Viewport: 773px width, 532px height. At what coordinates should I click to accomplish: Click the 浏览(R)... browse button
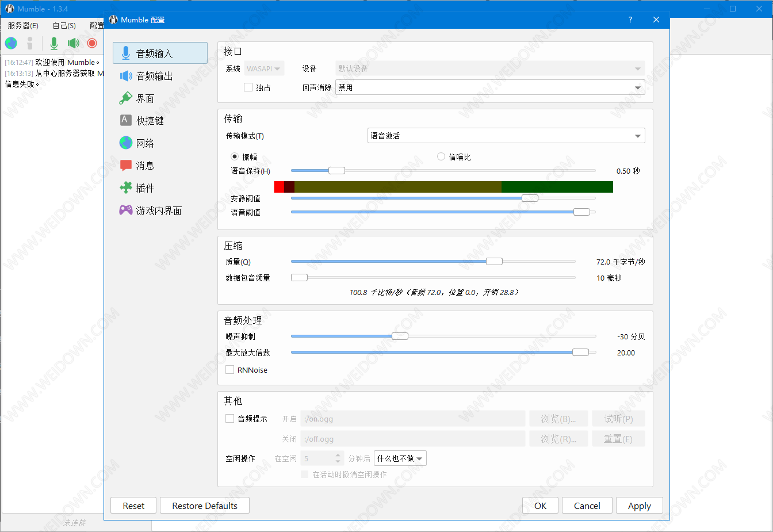558,439
